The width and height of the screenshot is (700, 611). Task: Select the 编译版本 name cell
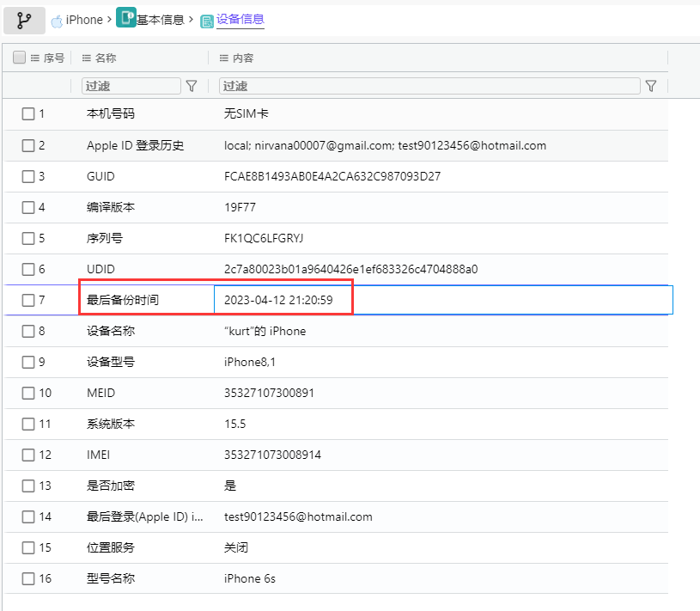click(111, 207)
